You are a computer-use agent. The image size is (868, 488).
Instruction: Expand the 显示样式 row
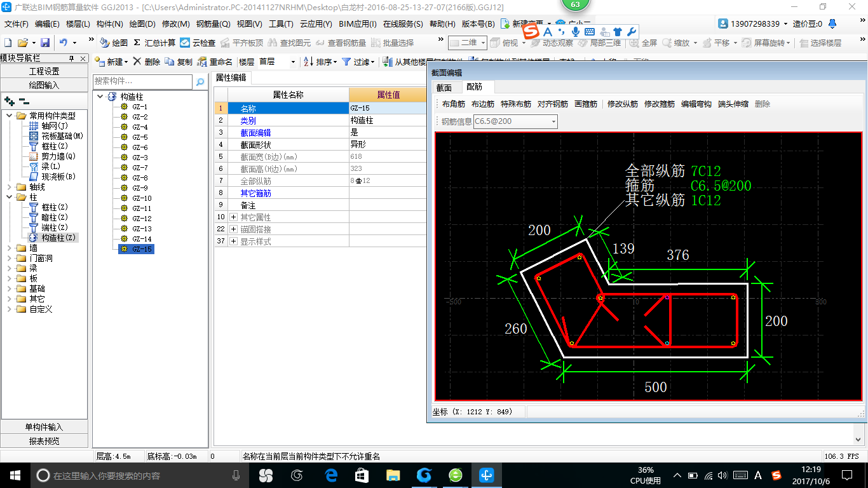click(x=233, y=241)
